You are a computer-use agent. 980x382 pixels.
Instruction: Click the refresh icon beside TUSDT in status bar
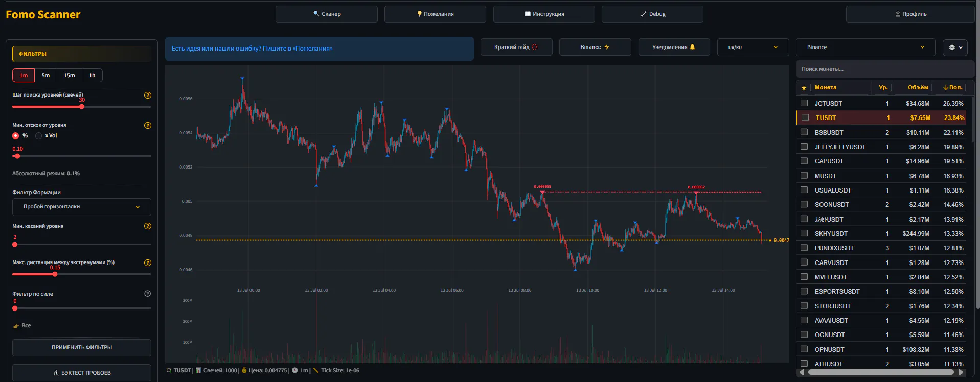pyautogui.click(x=169, y=370)
